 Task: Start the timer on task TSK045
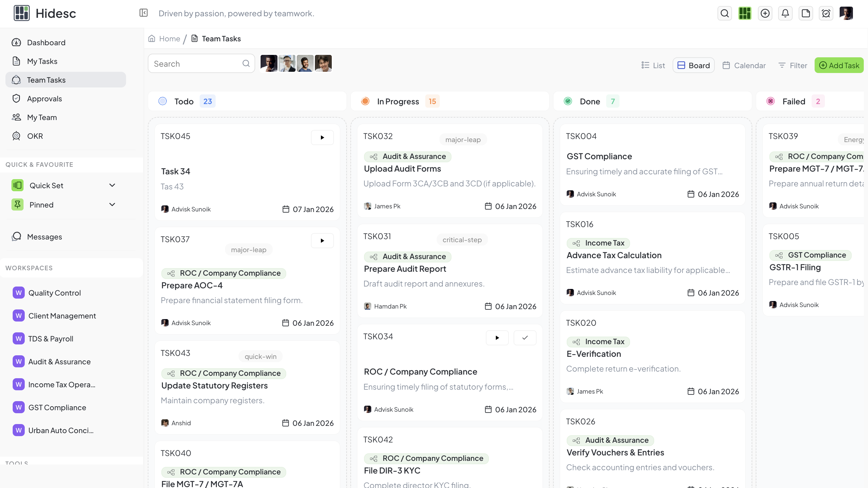click(x=322, y=137)
